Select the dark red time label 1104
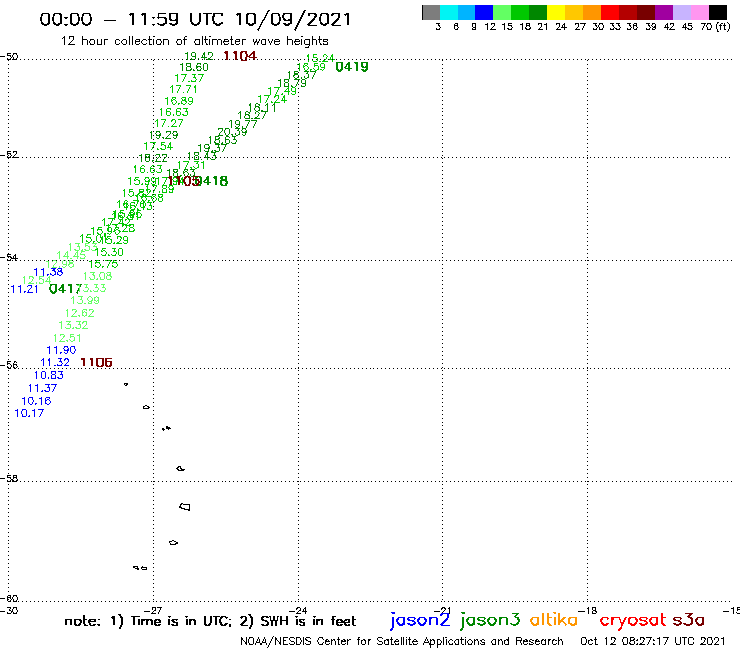The height and width of the screenshot is (650, 740). click(240, 56)
